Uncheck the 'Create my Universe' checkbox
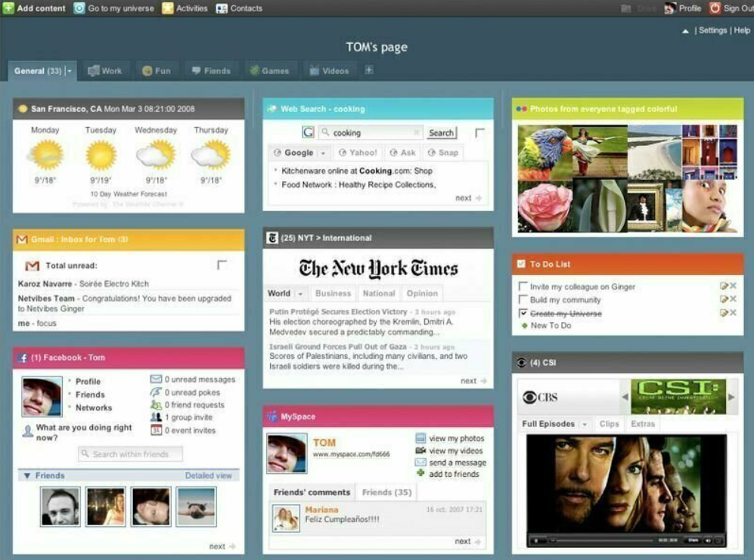The image size is (754, 560). [523, 313]
